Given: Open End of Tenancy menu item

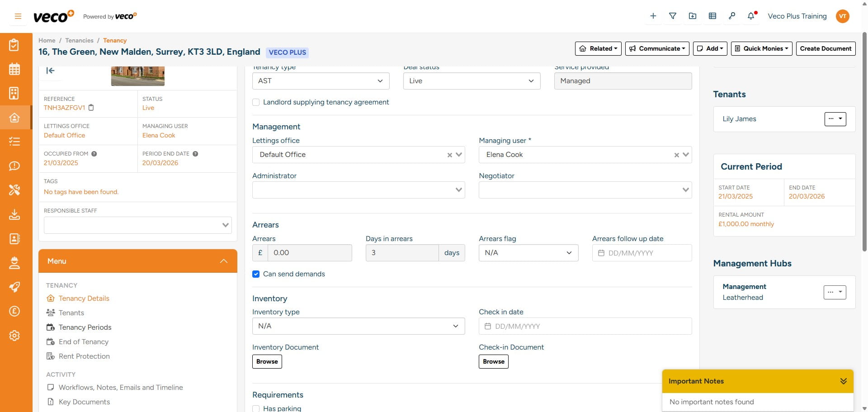Looking at the screenshot, I should pos(83,342).
